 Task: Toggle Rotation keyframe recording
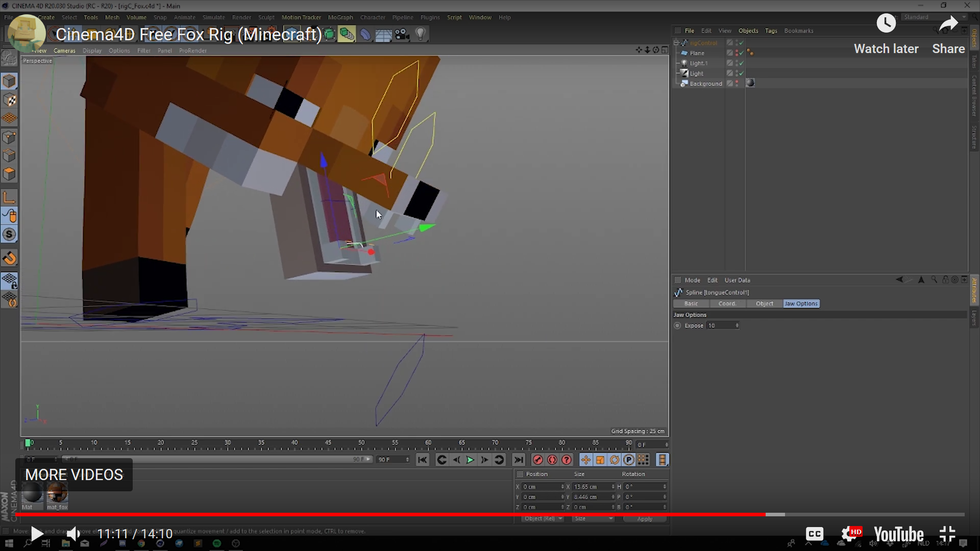(x=615, y=460)
